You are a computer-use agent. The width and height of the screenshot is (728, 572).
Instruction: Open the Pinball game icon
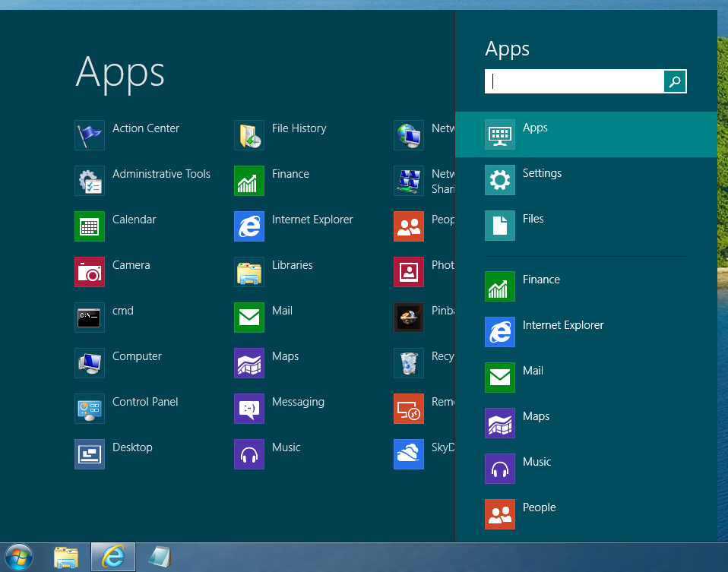pos(409,317)
